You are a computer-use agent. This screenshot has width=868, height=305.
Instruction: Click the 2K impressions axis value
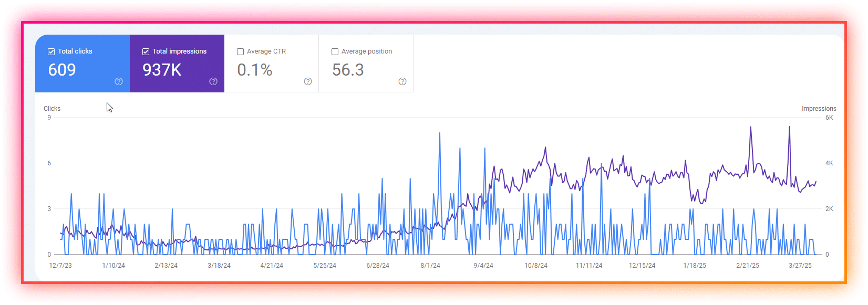(x=829, y=209)
